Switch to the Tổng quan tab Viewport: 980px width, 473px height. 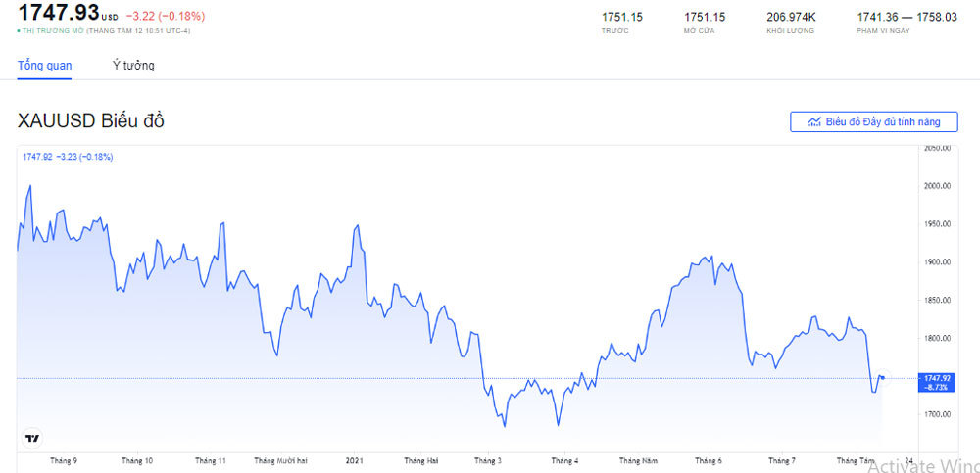click(44, 66)
